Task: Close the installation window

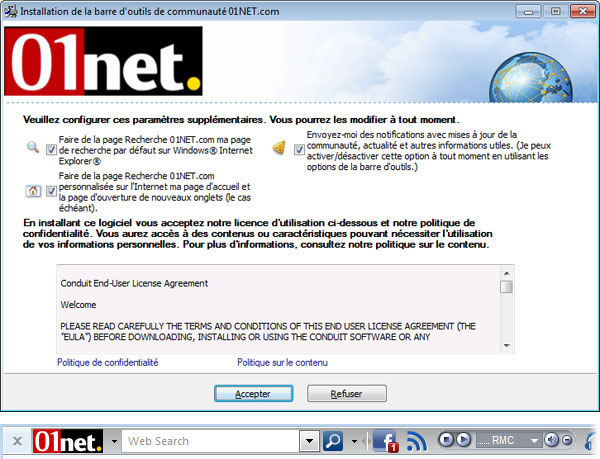Action: point(583,11)
